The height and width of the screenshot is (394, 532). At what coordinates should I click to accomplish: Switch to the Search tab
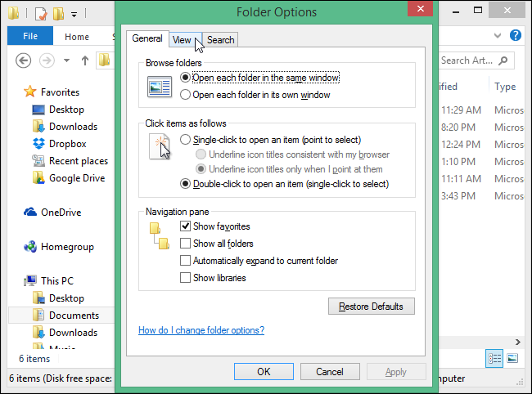pos(220,40)
